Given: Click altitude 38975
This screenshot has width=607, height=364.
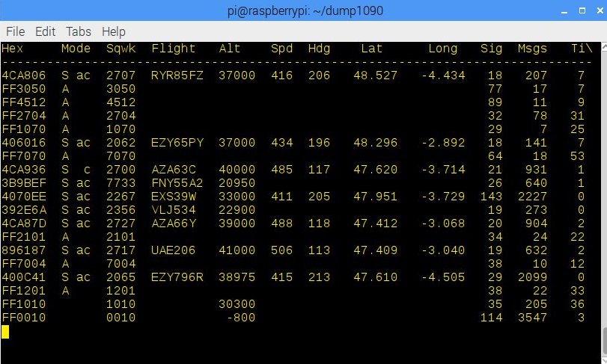Looking at the screenshot, I should click(x=237, y=277).
